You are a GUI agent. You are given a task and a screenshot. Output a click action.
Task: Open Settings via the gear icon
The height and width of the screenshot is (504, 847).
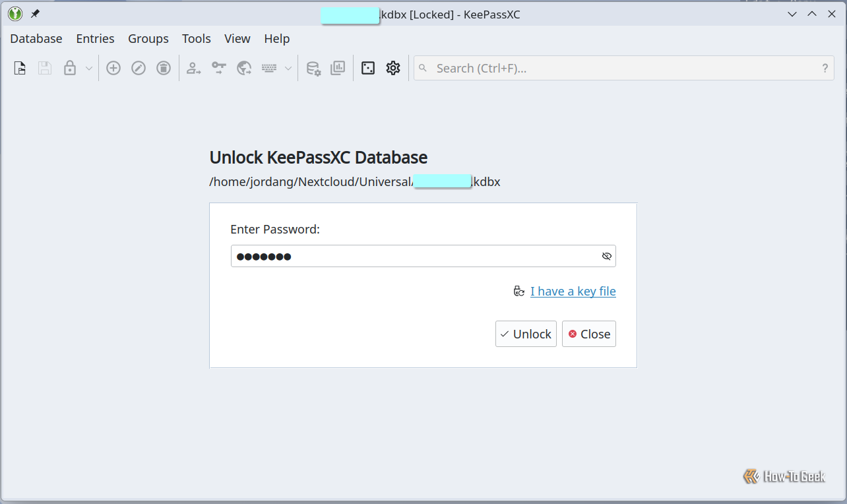(393, 68)
